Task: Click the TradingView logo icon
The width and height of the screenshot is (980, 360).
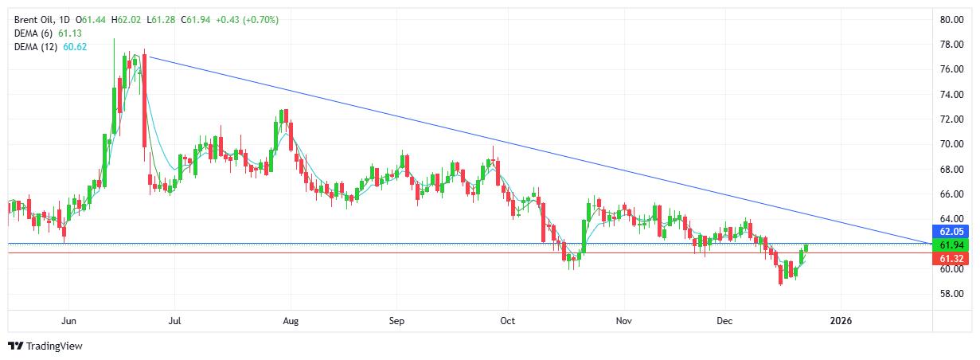Action: (15, 346)
